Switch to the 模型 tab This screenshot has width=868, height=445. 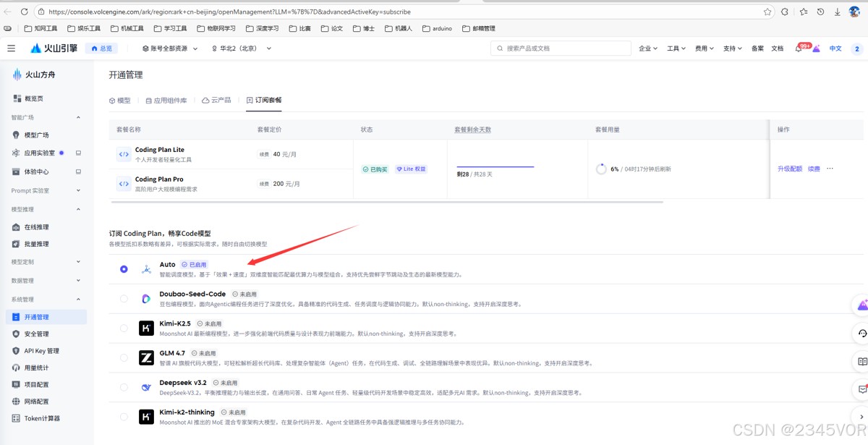point(119,101)
